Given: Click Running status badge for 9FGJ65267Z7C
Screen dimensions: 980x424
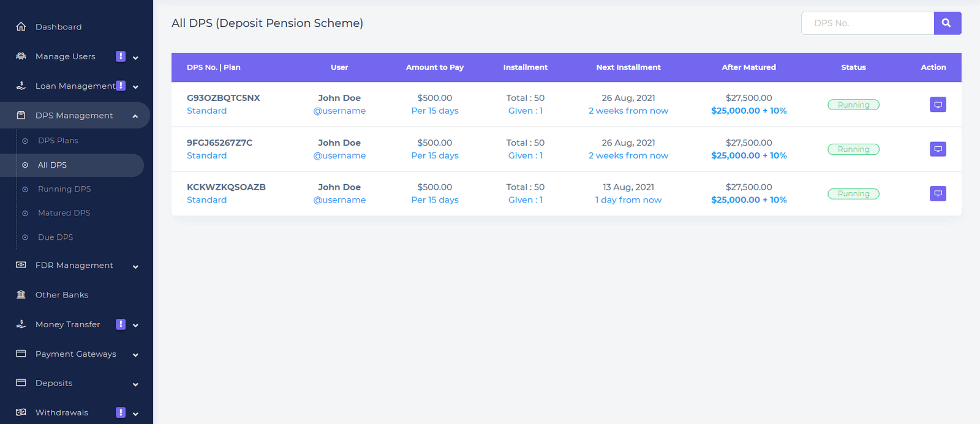Looking at the screenshot, I should pyautogui.click(x=853, y=149).
